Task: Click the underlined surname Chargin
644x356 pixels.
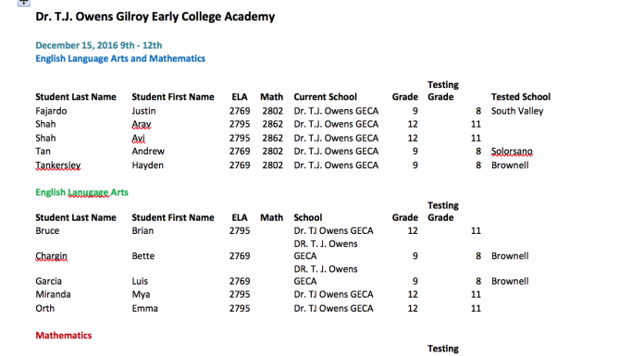Action: [51, 256]
